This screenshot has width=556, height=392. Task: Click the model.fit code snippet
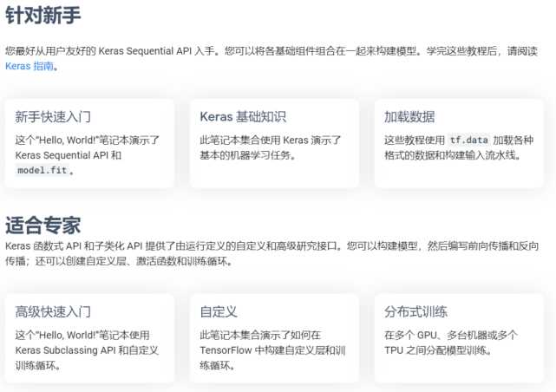pyautogui.click(x=43, y=171)
